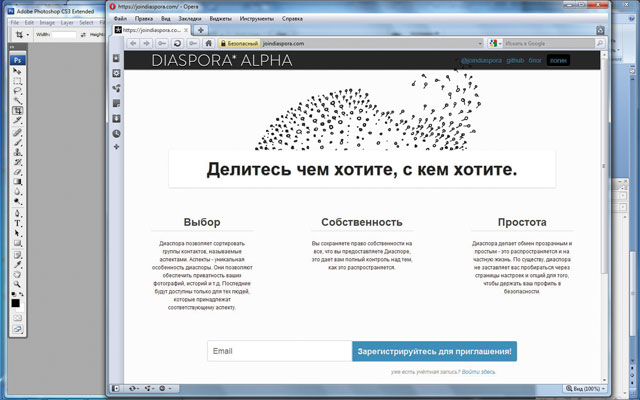Select the Zoom tool in Photoshop
The width and height of the screenshot is (640, 400).
coord(17,284)
